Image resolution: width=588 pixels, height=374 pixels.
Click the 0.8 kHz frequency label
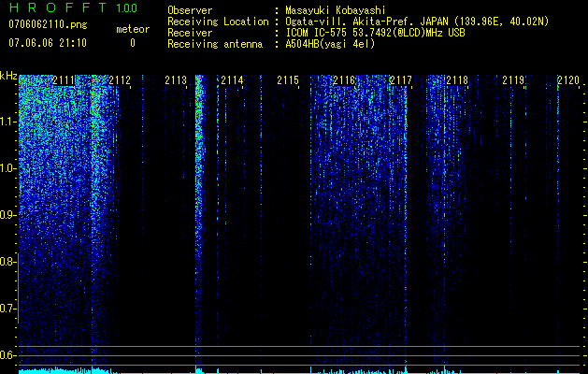coord(7,262)
